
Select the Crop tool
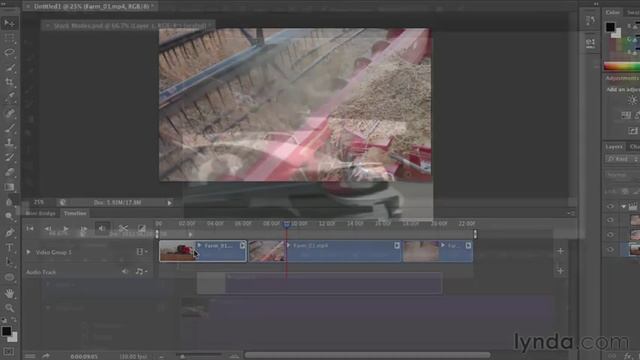point(9,82)
